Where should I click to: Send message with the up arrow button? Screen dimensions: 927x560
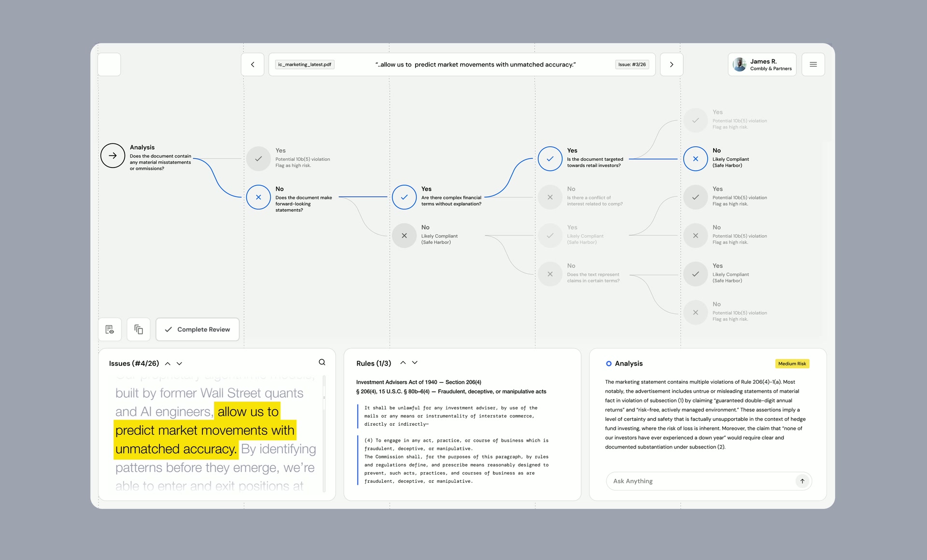[x=802, y=481]
